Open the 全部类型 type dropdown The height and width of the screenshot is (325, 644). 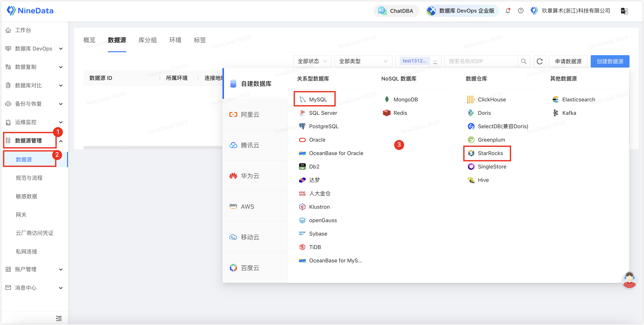pos(363,61)
